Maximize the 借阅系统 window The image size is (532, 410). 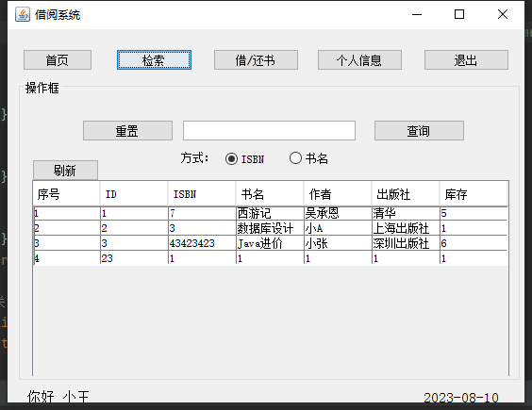coord(459,14)
